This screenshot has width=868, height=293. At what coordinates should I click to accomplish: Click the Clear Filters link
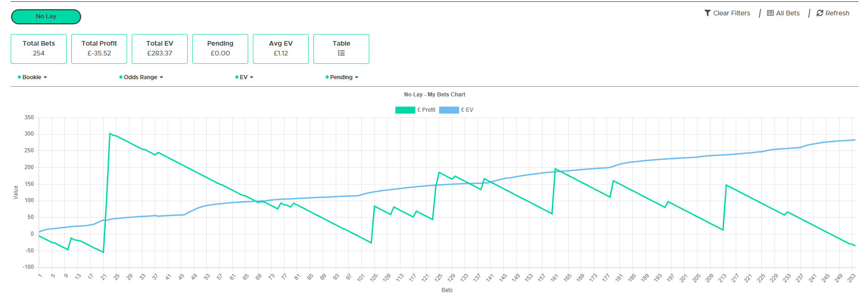(731, 13)
